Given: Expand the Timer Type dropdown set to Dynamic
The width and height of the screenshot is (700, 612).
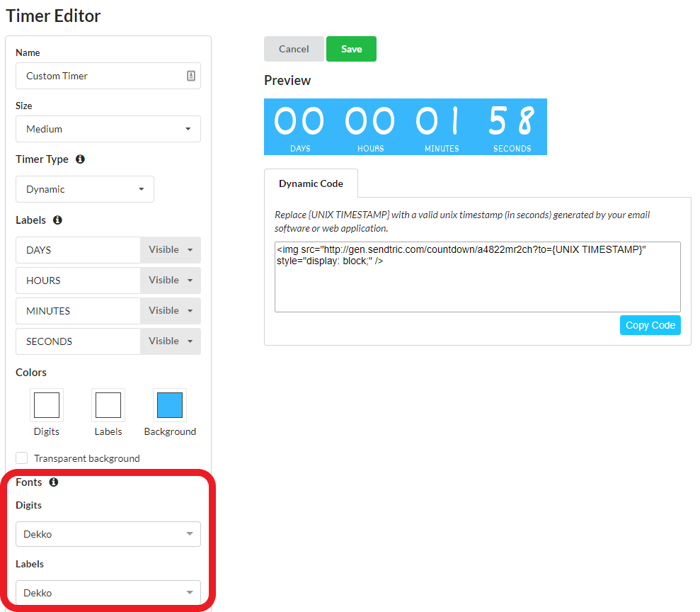Looking at the screenshot, I should coord(84,189).
